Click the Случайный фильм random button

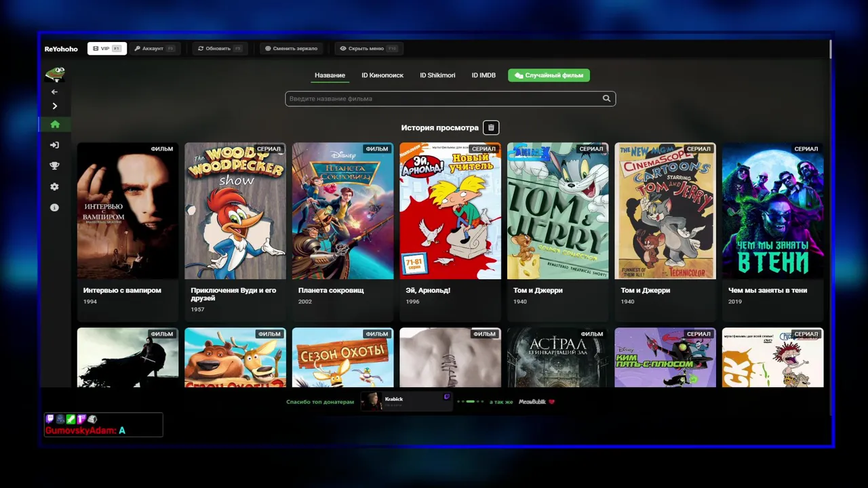(x=549, y=75)
